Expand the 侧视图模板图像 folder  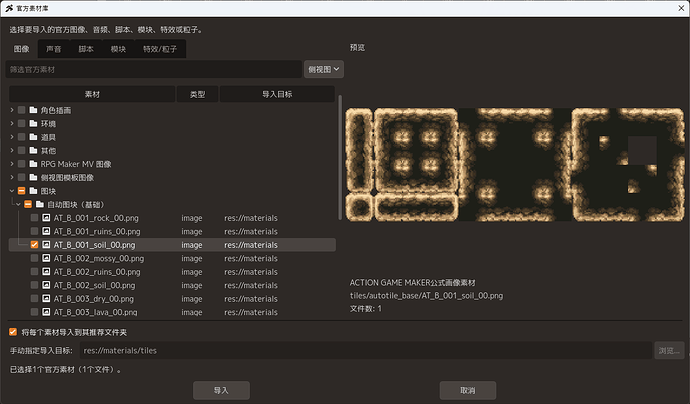(12, 177)
